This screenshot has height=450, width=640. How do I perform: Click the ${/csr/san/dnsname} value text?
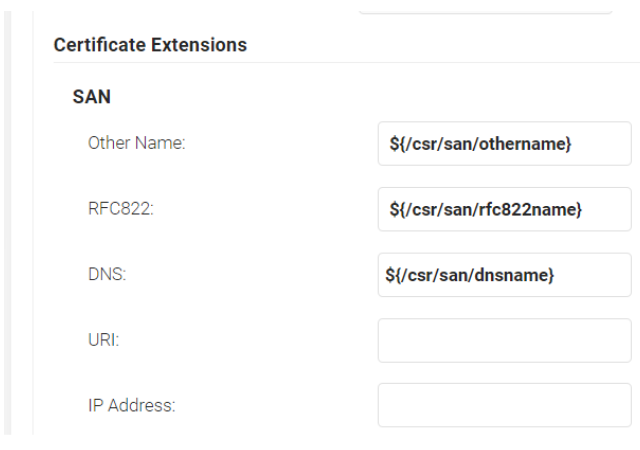click(469, 275)
